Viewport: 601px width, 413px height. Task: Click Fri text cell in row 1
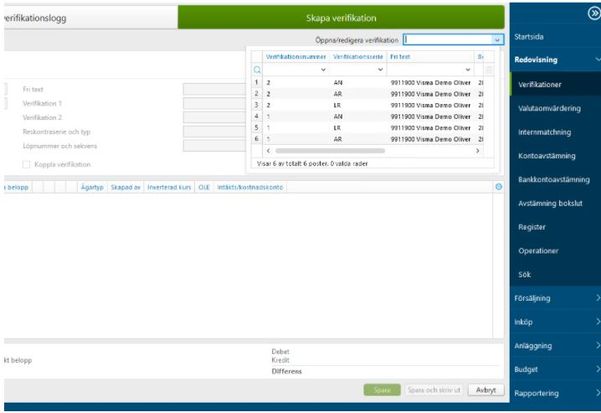[x=430, y=82]
